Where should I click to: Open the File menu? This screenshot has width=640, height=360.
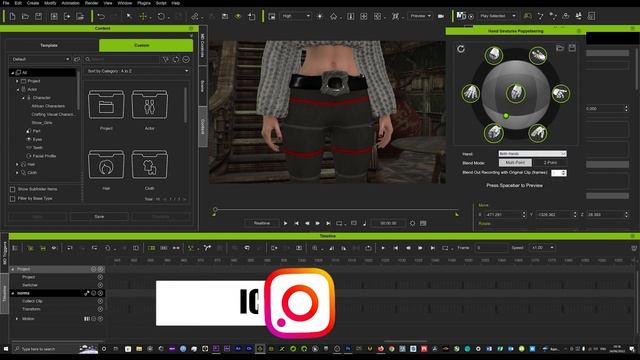[6, 3]
